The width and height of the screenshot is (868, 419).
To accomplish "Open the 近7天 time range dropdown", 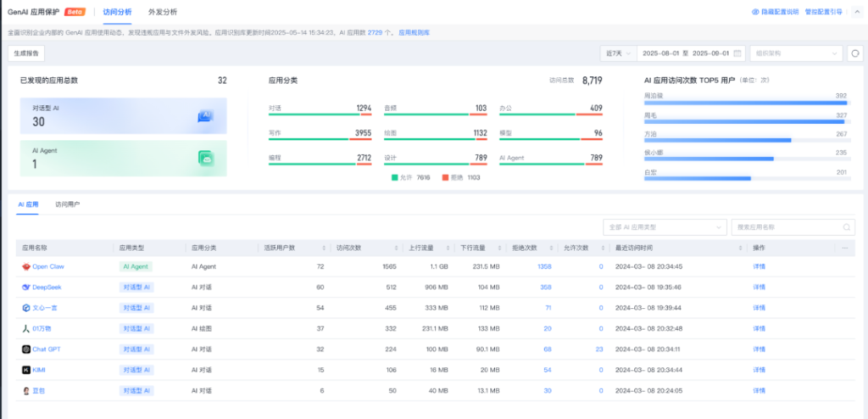I will [x=617, y=53].
